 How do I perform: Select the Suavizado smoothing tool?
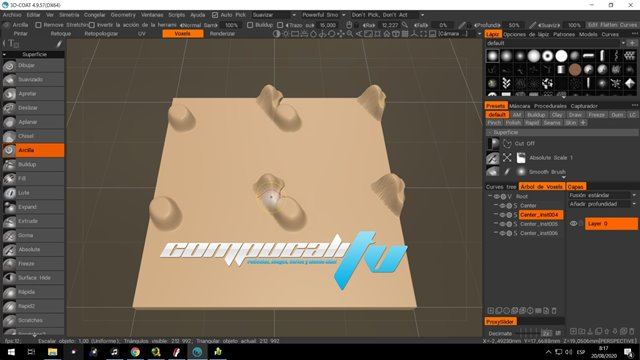33,80
